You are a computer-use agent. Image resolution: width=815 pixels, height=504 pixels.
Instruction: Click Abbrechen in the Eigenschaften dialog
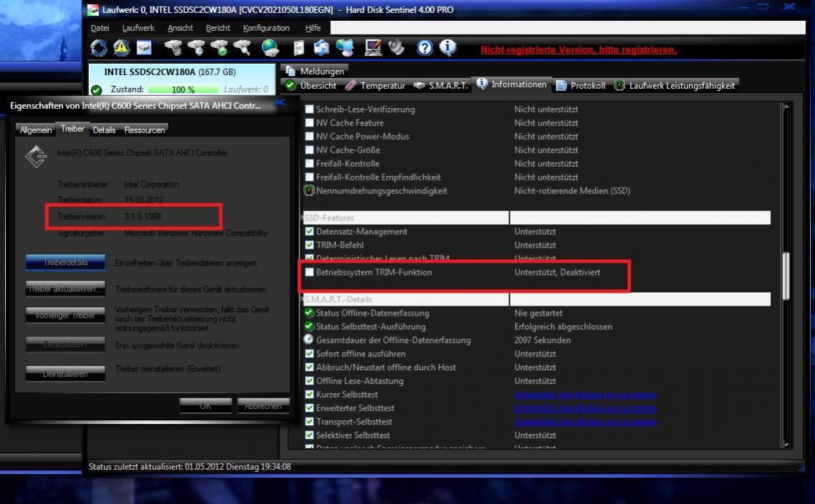tap(263, 406)
